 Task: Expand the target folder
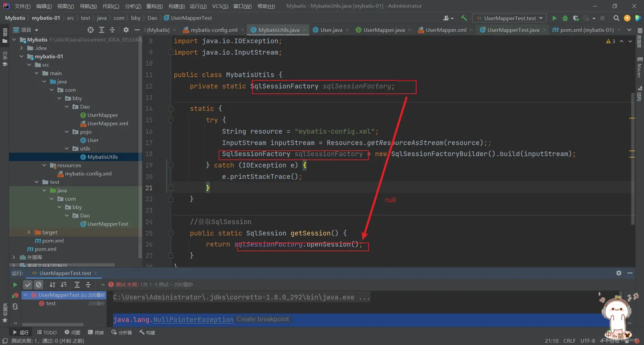click(x=29, y=232)
